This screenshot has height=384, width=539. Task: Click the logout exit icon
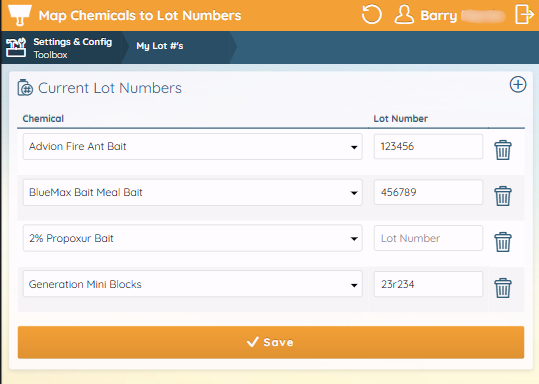pos(525,15)
